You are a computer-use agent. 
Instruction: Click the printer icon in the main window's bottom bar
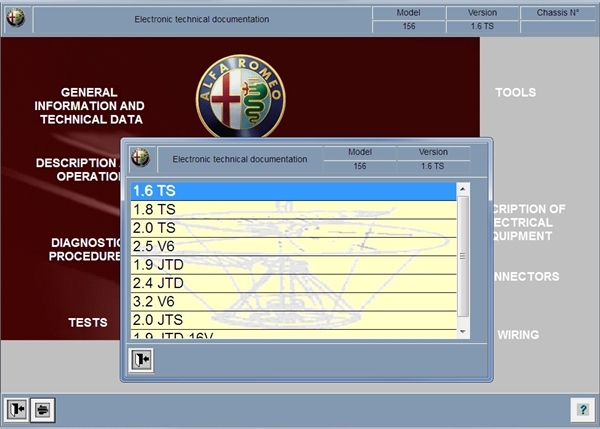pyautogui.click(x=43, y=410)
